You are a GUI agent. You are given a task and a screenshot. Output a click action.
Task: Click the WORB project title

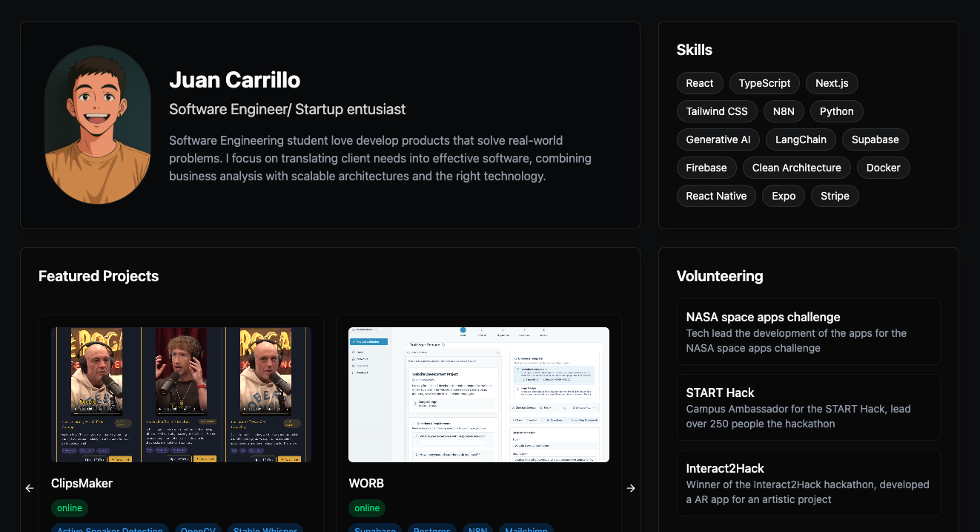click(366, 483)
